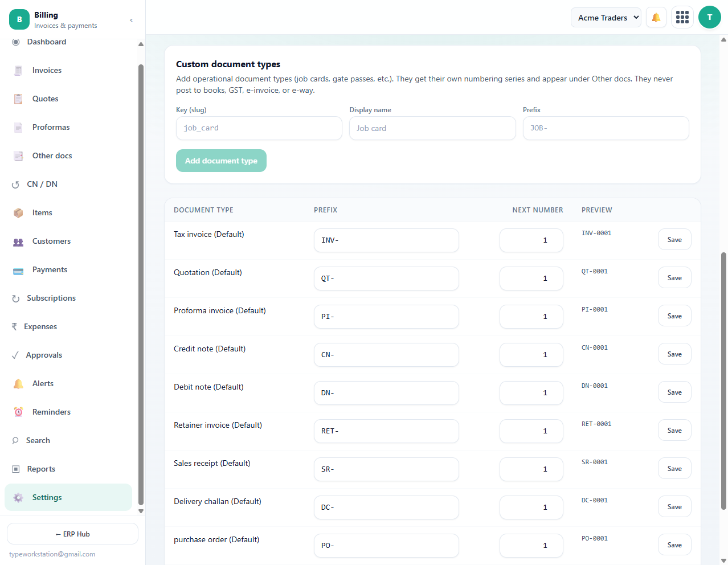The image size is (728, 565).
Task: Open Subscriptions label in sidebar
Action: [x=51, y=298]
